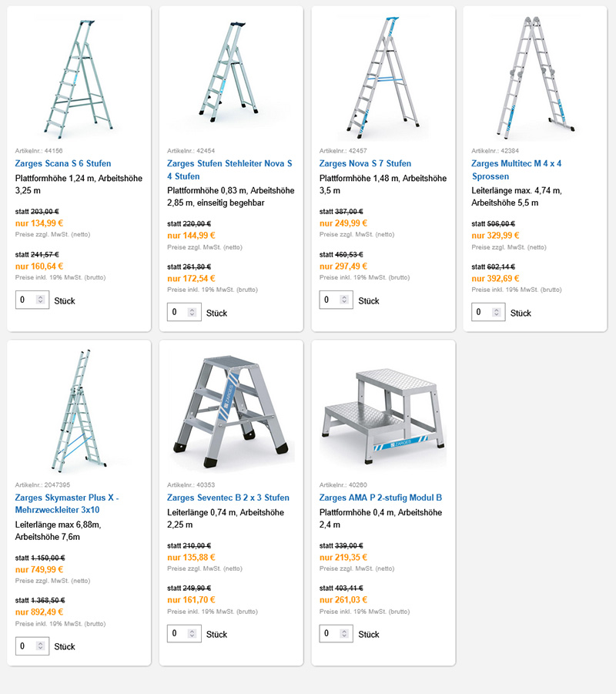Click the Seventec B step stool image
The height and width of the screenshot is (694, 616).
pyautogui.click(x=231, y=411)
